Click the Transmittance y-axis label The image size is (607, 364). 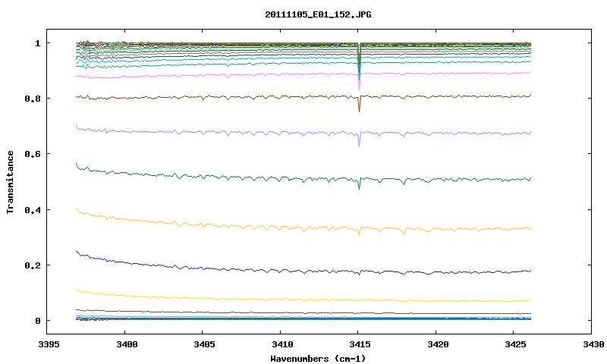click(10, 182)
